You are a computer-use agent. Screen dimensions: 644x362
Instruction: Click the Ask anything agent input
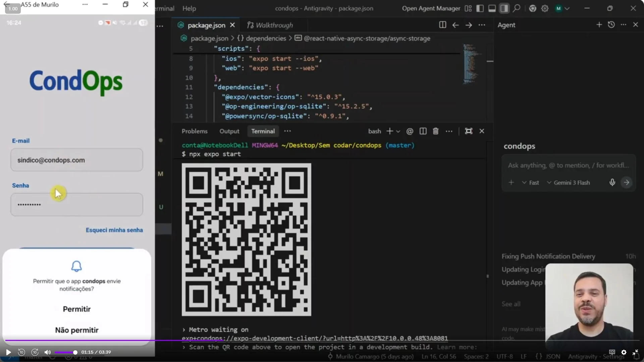(568, 165)
